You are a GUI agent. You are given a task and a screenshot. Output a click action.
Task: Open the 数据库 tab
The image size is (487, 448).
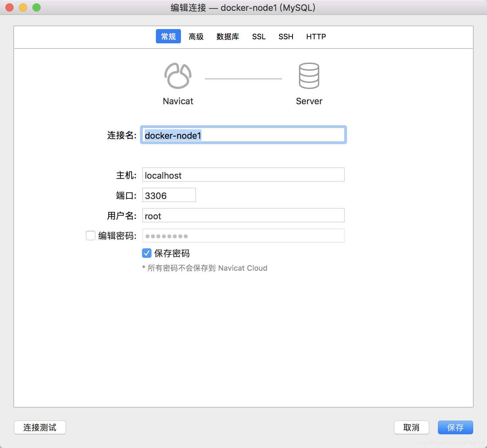(x=228, y=37)
